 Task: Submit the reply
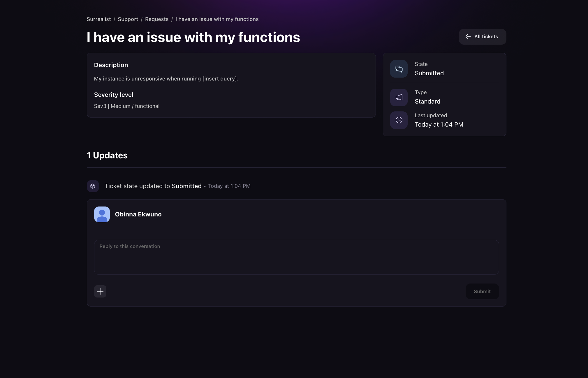482,291
